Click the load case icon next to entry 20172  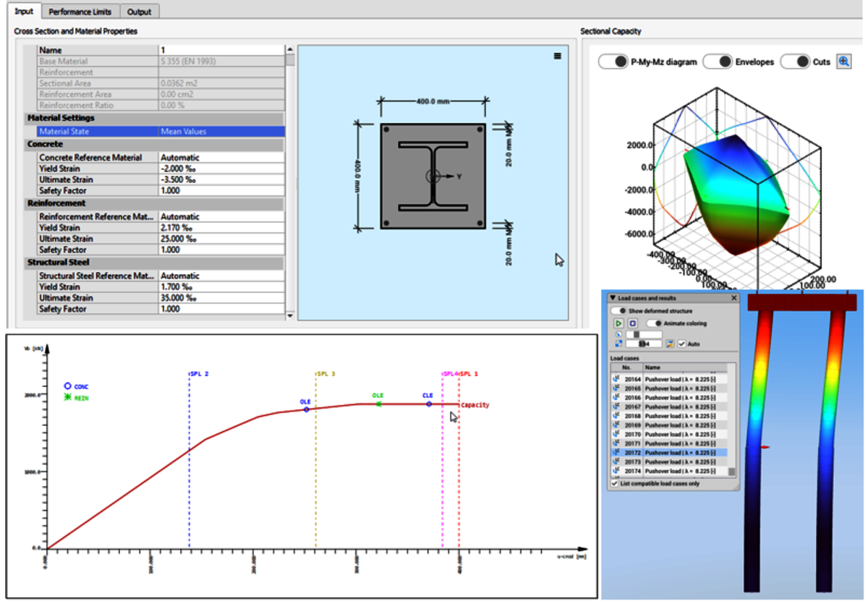pos(616,453)
